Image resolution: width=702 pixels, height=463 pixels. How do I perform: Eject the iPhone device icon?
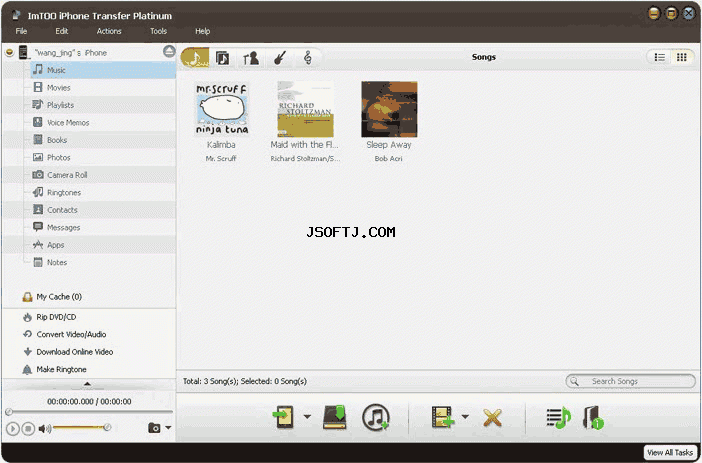(169, 51)
